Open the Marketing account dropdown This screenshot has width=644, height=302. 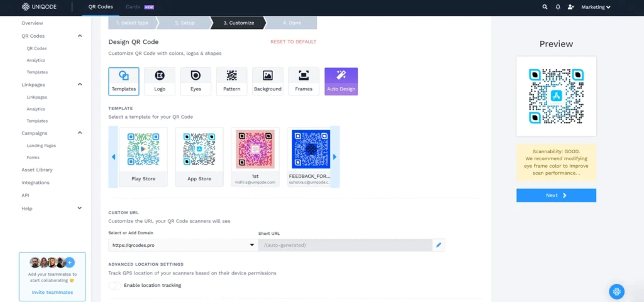596,7
